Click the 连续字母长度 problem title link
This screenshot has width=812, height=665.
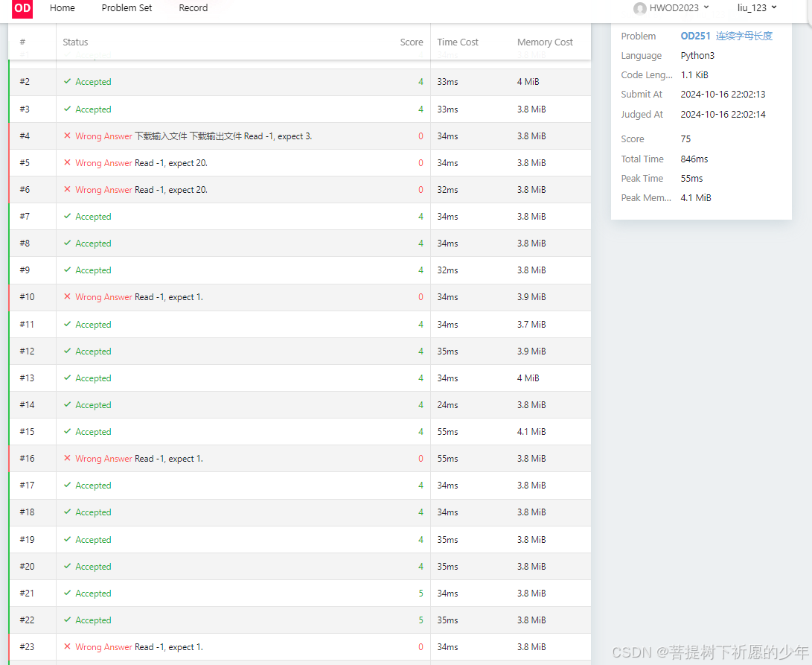coord(744,36)
